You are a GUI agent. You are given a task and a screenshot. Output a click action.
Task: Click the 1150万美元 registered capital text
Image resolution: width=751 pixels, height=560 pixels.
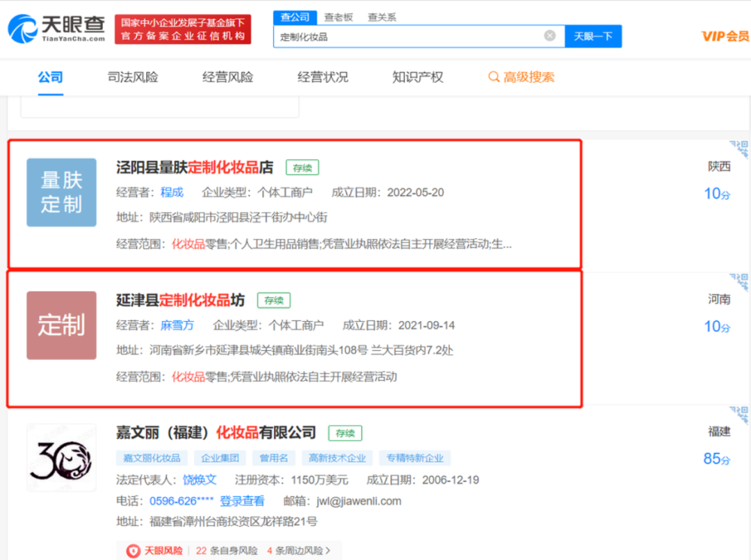click(319, 480)
